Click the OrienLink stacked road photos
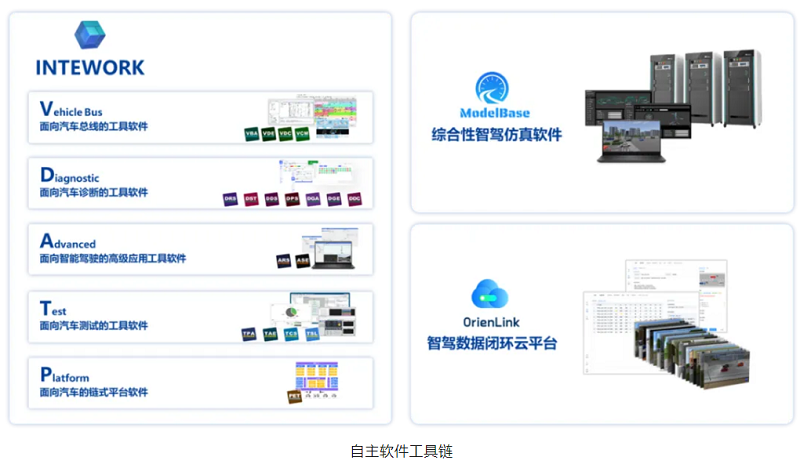The width and height of the screenshot is (800, 464). pos(691,354)
